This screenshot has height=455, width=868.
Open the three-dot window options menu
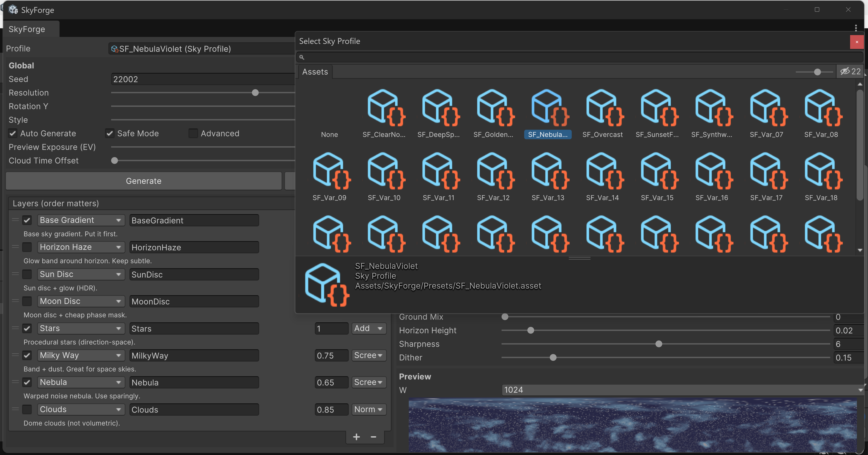(856, 28)
